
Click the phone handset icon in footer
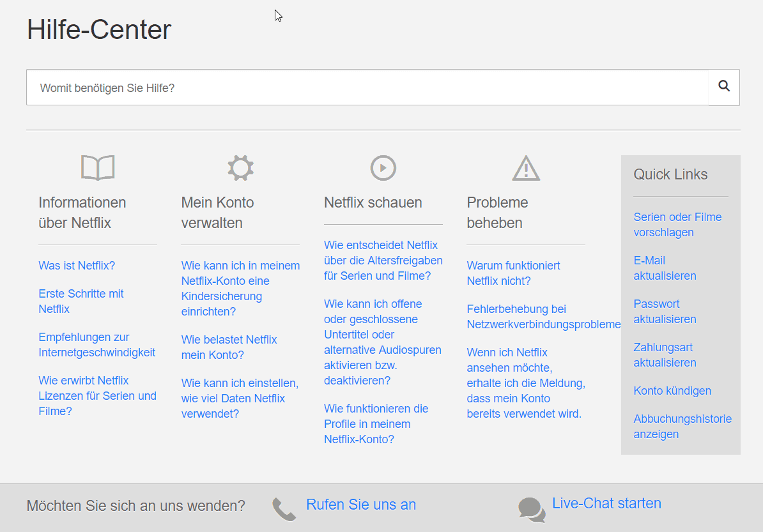(x=284, y=509)
